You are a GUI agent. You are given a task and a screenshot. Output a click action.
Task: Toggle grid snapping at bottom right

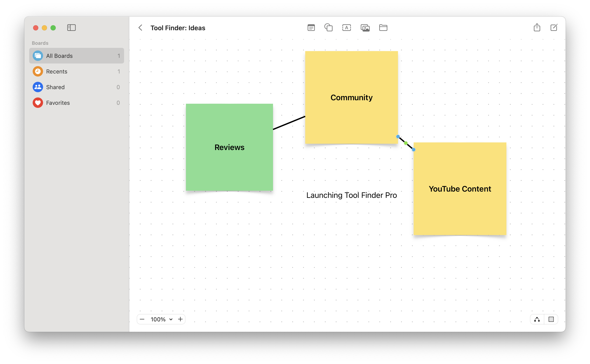[x=551, y=319]
